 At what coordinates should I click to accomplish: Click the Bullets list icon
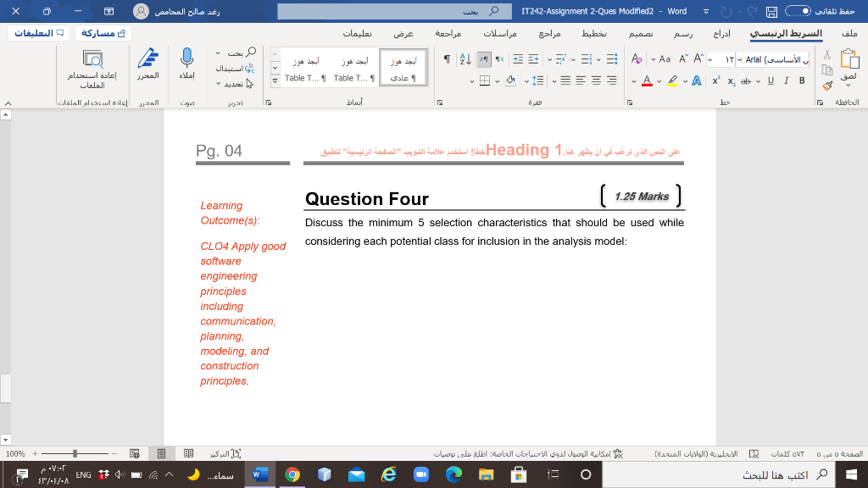[x=612, y=58]
